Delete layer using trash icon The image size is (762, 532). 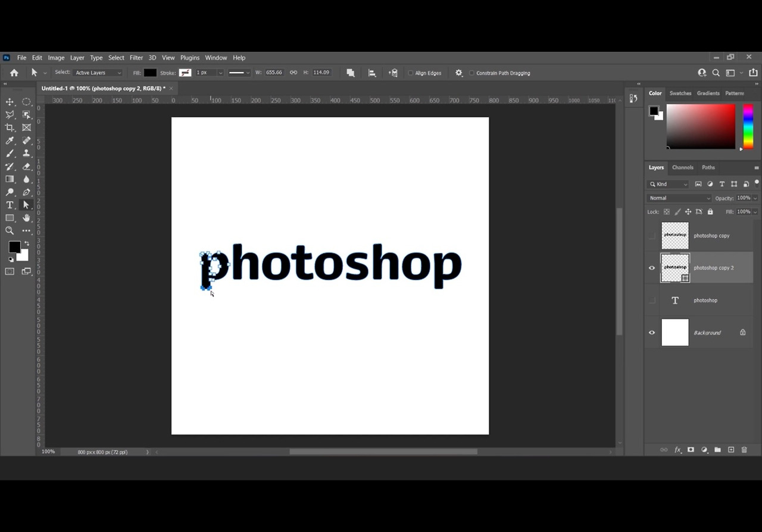744,450
